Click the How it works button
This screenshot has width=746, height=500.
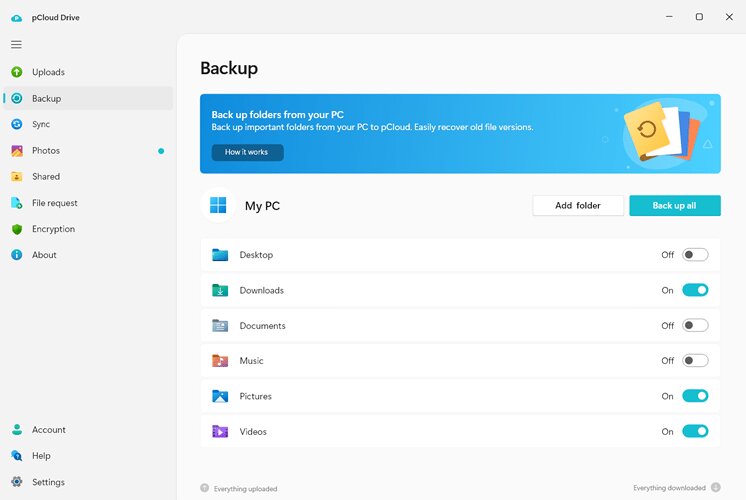point(247,153)
